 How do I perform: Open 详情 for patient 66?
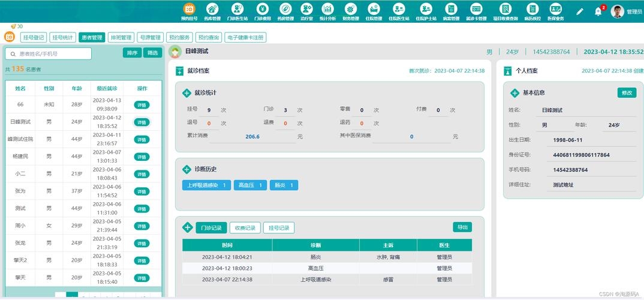pyautogui.click(x=142, y=105)
